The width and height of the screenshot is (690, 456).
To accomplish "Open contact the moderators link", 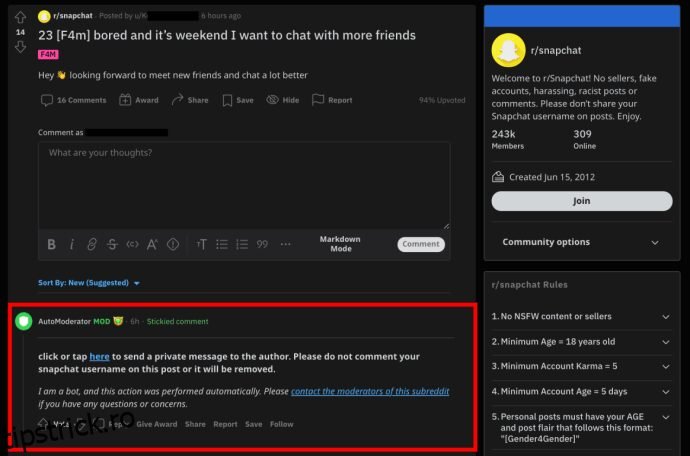I will [370, 392].
